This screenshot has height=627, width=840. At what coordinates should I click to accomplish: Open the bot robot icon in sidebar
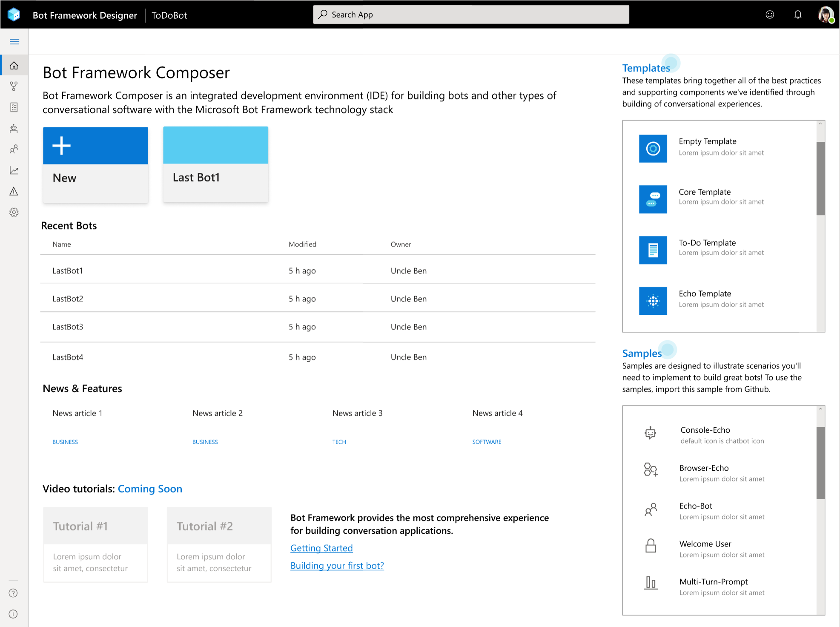[14, 128]
